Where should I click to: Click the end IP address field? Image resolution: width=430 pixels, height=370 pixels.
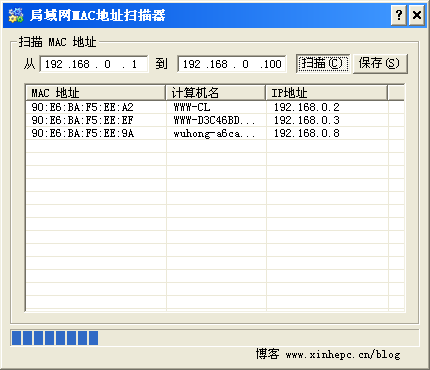pos(232,64)
